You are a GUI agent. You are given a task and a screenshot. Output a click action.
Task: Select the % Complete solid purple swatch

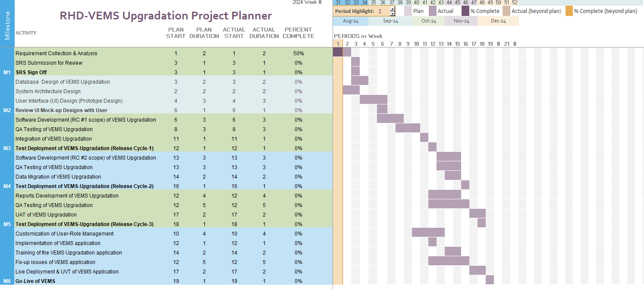point(465,11)
